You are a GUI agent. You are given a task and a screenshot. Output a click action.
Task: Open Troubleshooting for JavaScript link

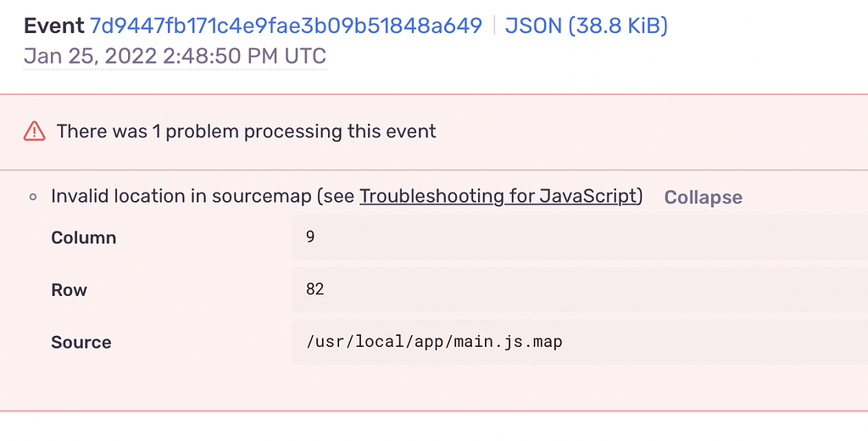click(x=498, y=196)
